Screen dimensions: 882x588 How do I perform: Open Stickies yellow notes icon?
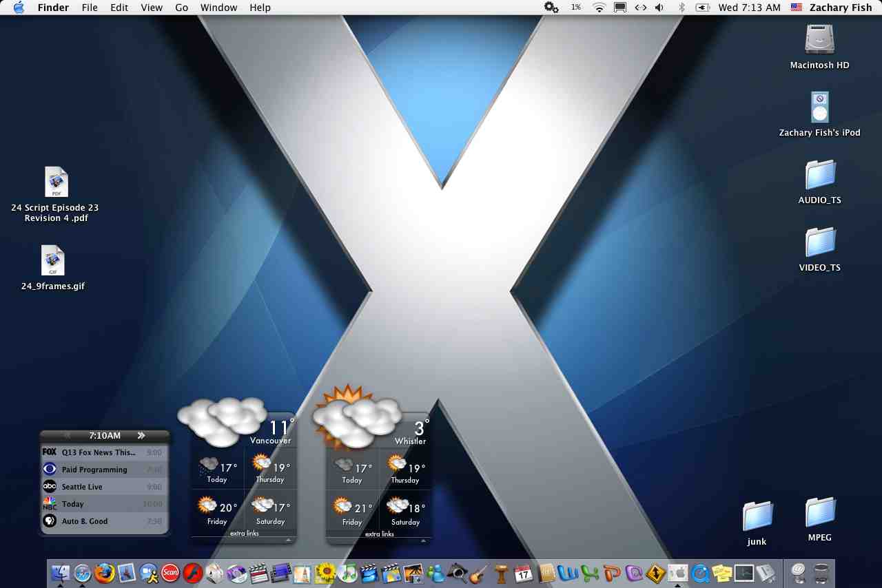722,572
